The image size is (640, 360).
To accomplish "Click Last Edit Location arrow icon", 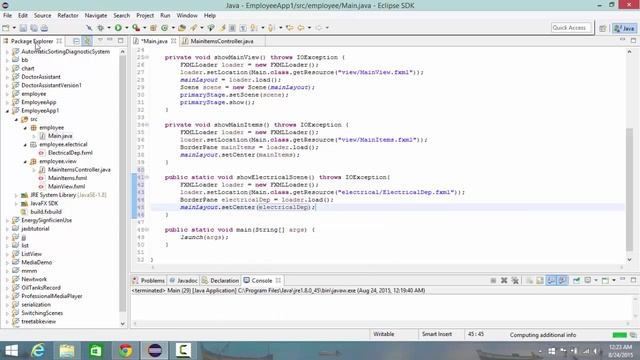I will click(x=289, y=28).
